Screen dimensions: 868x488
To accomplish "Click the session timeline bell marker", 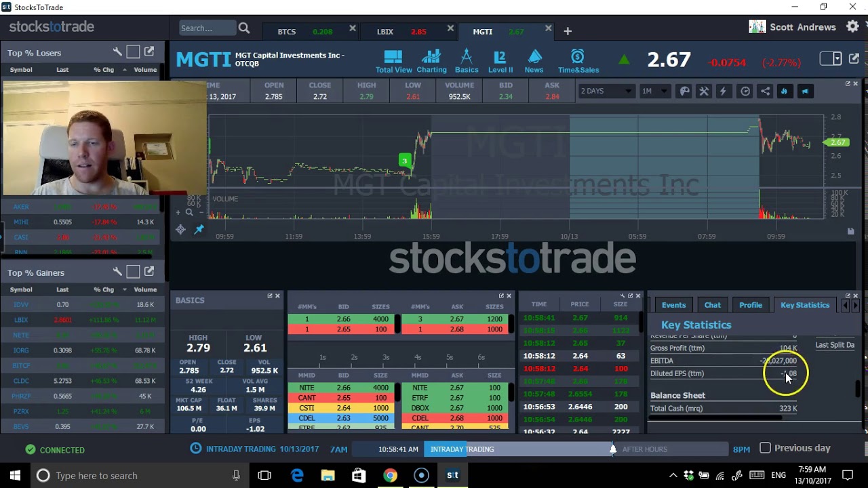I will click(612, 449).
